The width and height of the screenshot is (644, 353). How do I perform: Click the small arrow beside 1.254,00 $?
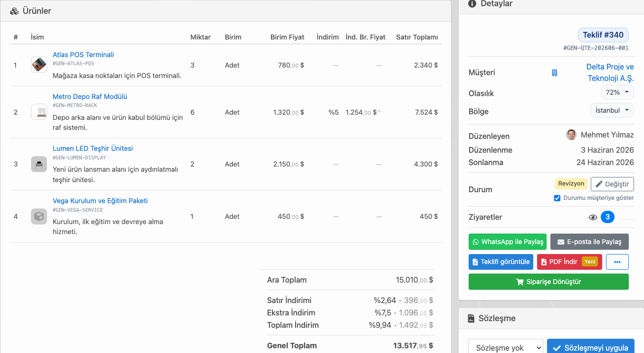[379, 112]
